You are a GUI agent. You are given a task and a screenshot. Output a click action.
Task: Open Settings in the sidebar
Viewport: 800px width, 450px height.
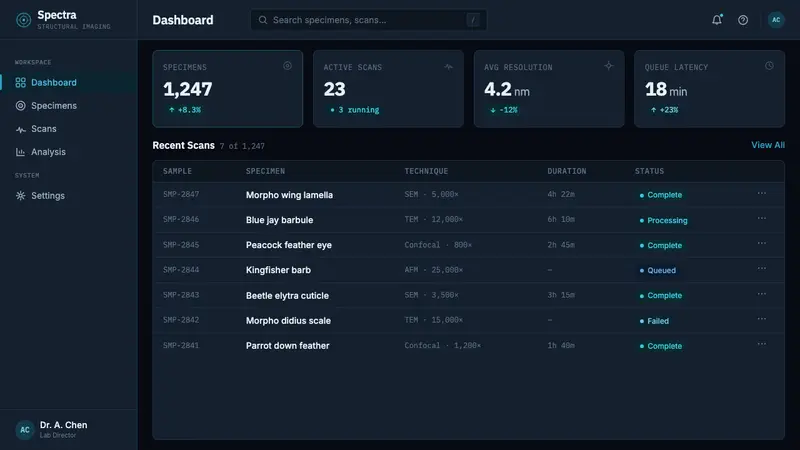[68, 195]
